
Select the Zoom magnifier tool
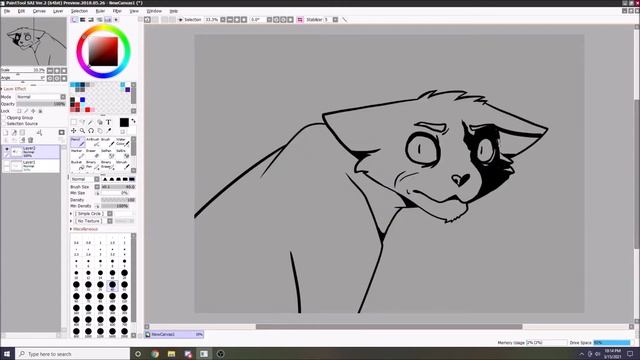82,131
